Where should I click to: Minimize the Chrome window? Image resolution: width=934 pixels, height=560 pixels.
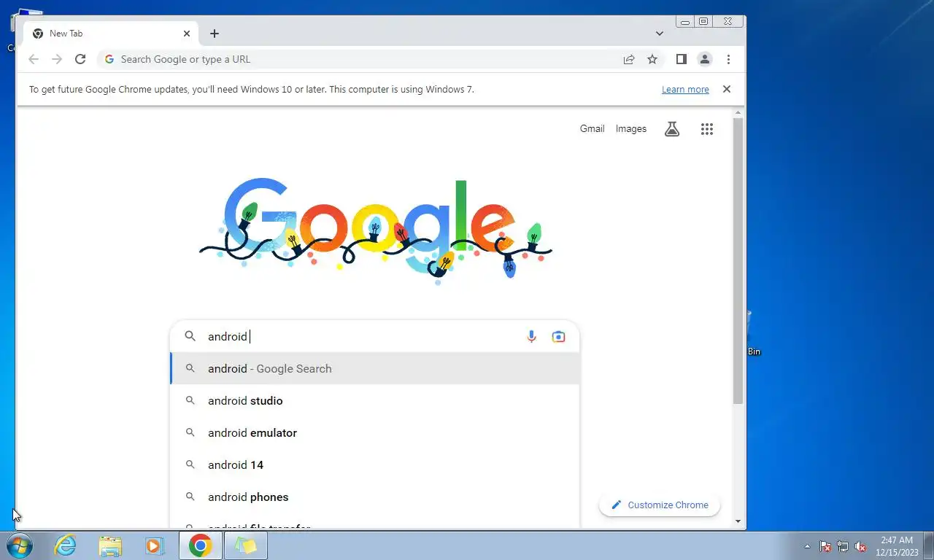click(x=684, y=22)
